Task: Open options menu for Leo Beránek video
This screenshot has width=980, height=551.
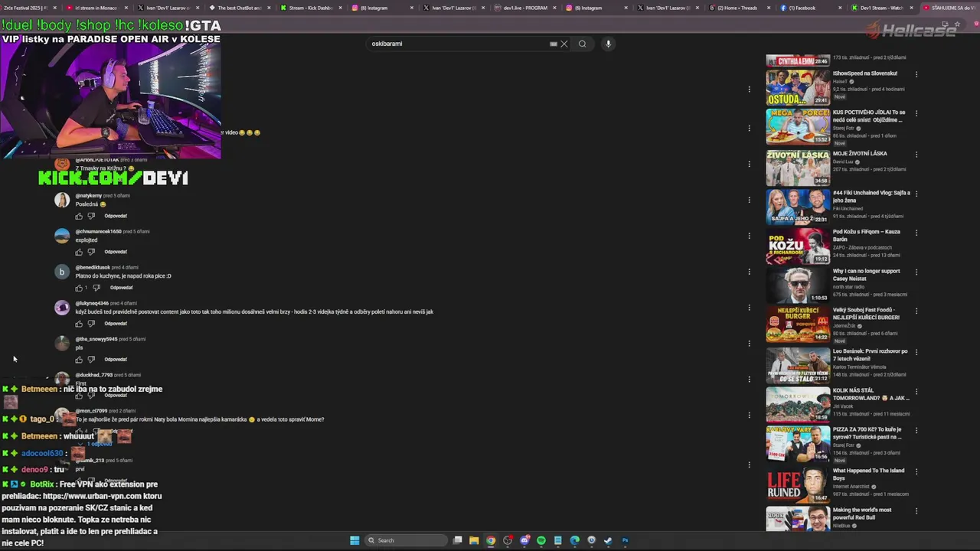Action: (916, 352)
